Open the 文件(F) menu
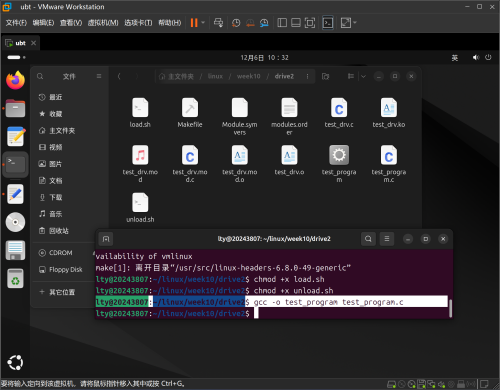Viewport: 500px width, 390px height. pos(16,23)
